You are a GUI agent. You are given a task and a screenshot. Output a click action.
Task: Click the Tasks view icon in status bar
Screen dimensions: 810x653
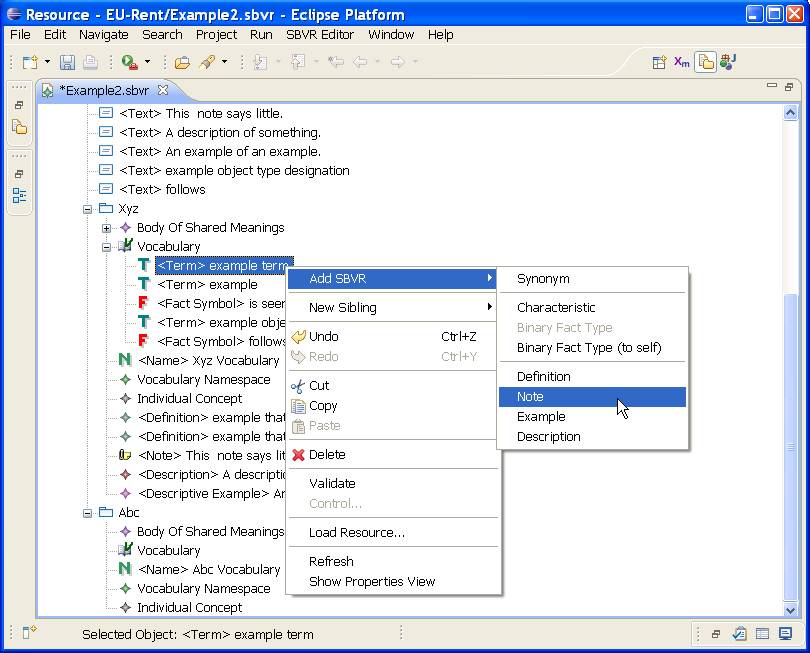click(740, 633)
